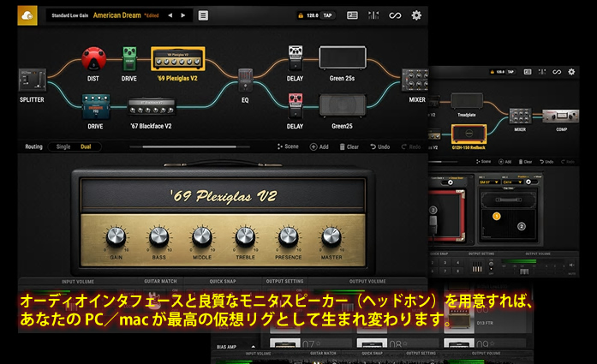
Task: Select G12H-150 Redback cabinet in second window
Action: point(469,134)
